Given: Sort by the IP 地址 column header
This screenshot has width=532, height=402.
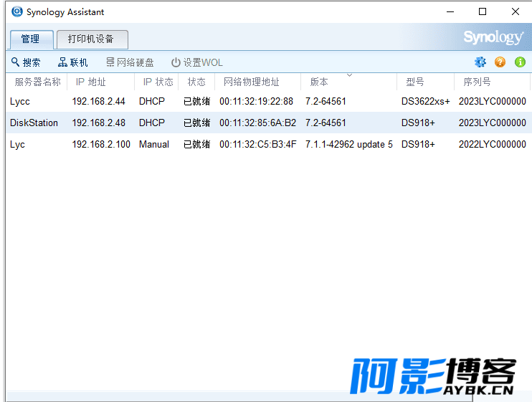Looking at the screenshot, I should point(101,82).
